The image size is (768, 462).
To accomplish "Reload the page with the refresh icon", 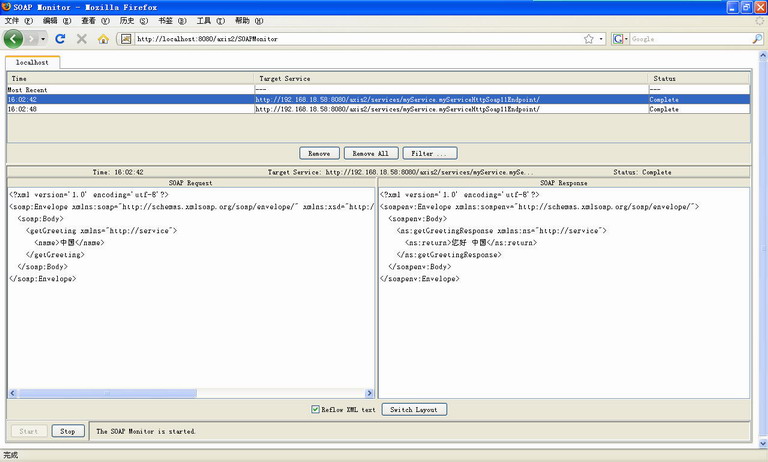I will [60, 39].
